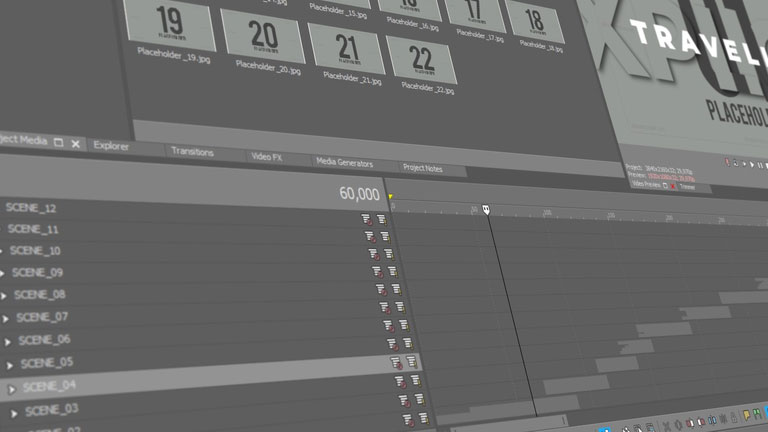Click the red-badged track icon on SCENE_06 row
The image size is (768, 432).
click(x=388, y=326)
